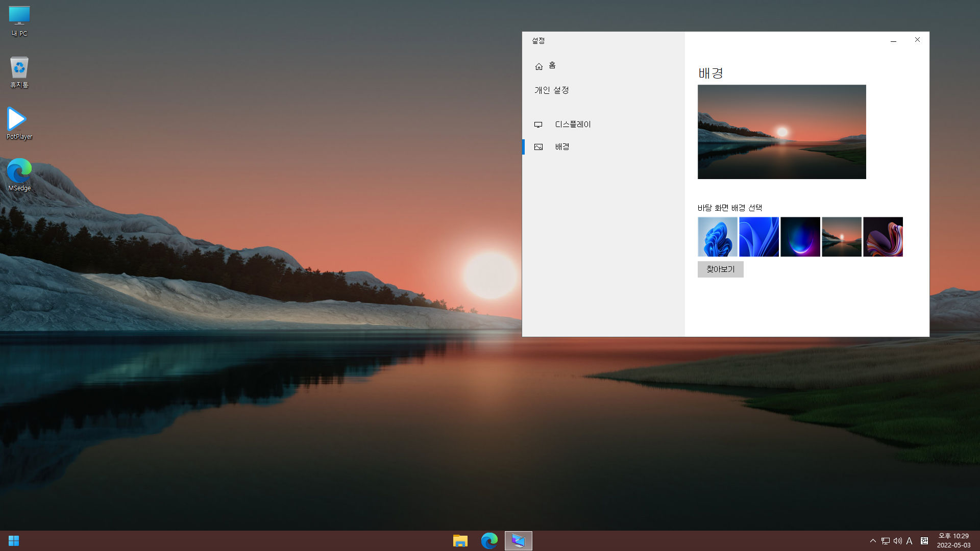Launch PotPlayer from the desktop

click(x=19, y=123)
